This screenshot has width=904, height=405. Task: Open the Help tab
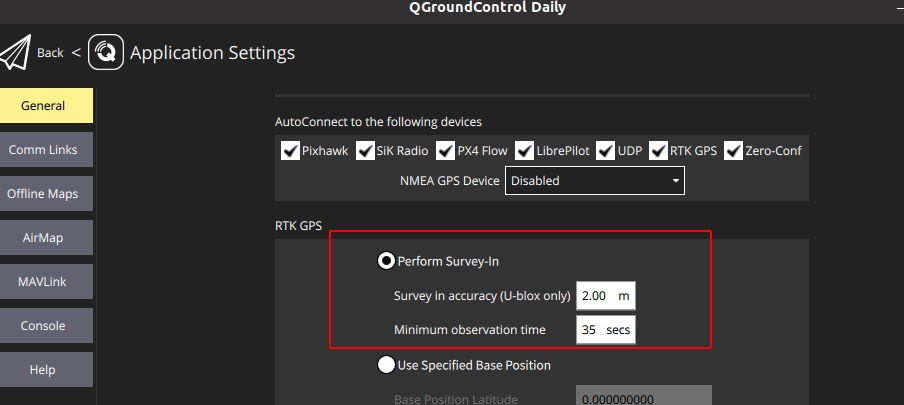point(46,369)
